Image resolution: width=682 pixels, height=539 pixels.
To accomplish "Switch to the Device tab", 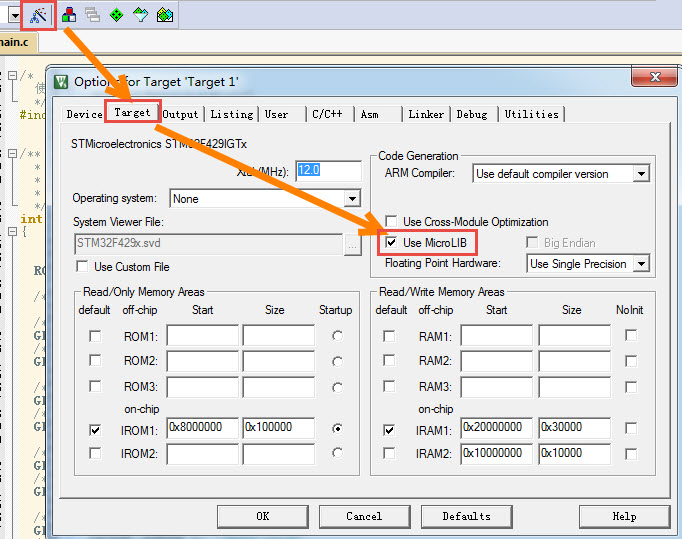I will (x=84, y=114).
